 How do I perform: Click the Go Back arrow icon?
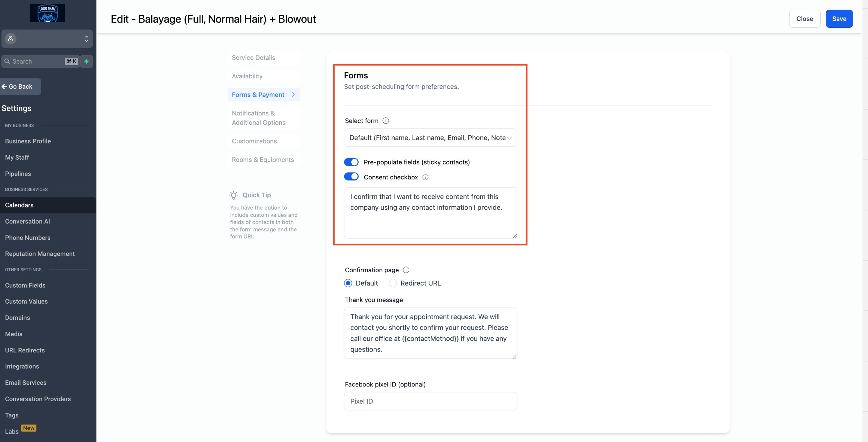(6, 86)
